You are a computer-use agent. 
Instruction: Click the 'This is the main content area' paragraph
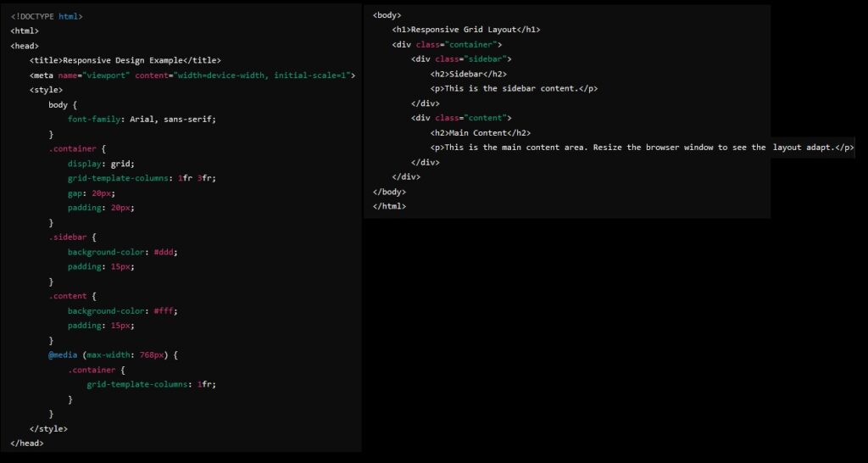pos(643,148)
